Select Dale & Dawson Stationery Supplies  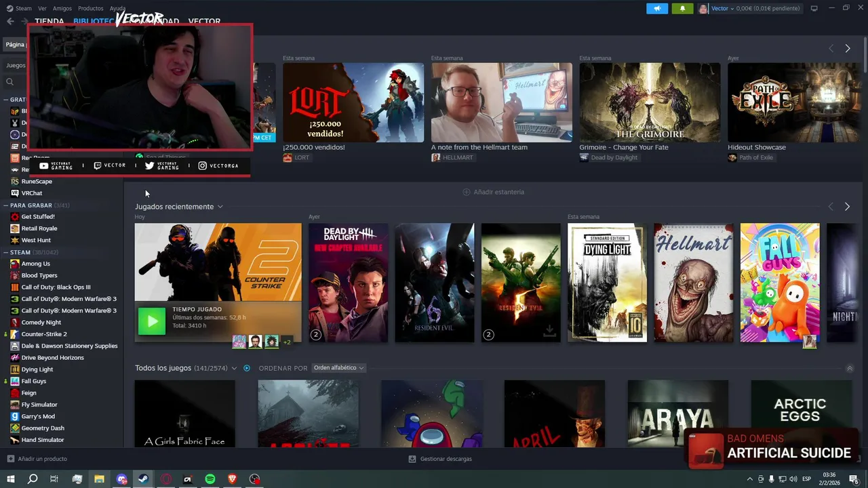(x=69, y=346)
